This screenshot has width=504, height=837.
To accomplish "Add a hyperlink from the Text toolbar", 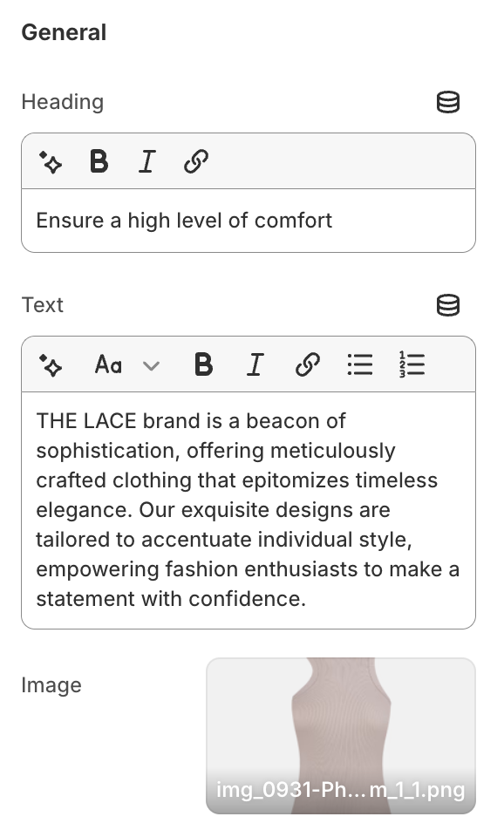I will pos(308,365).
